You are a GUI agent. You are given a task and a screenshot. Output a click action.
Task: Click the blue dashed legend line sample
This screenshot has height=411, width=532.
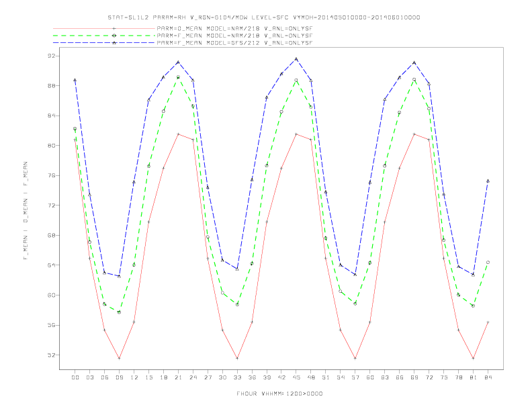pyautogui.click(x=104, y=43)
